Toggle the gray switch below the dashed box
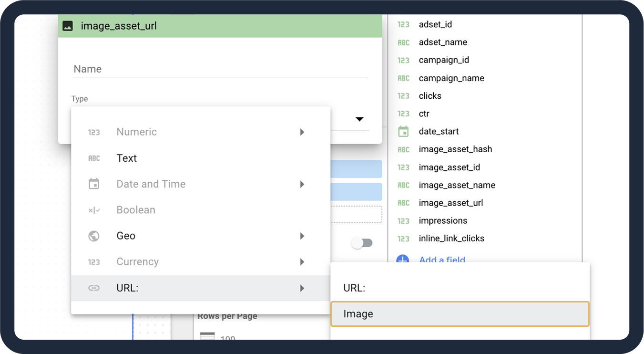 click(362, 243)
